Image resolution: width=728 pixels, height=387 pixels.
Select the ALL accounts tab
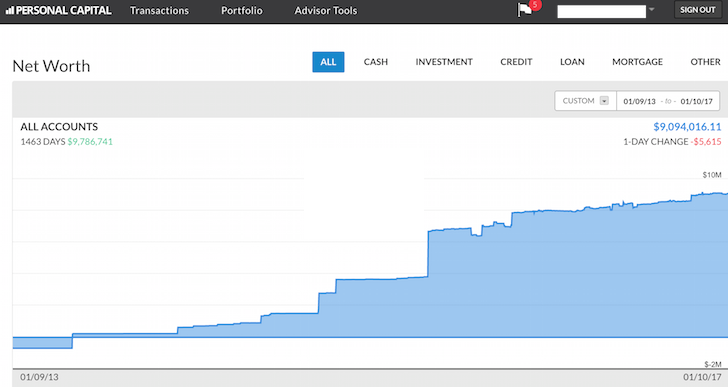click(328, 62)
